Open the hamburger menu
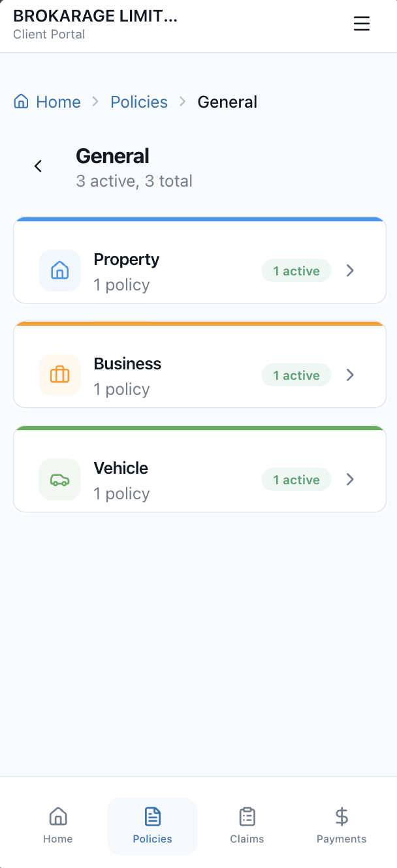Viewport: 397px width, 868px height. point(362,23)
